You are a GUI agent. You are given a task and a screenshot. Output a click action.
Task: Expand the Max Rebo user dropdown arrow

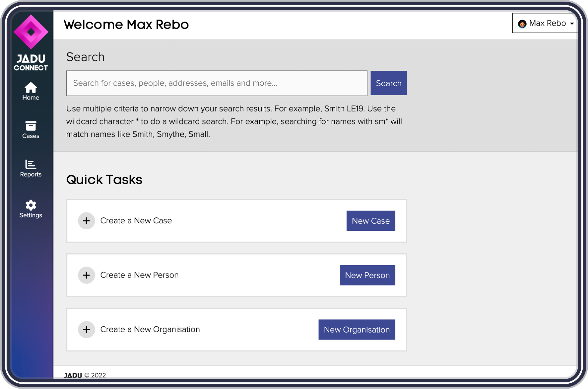(572, 24)
